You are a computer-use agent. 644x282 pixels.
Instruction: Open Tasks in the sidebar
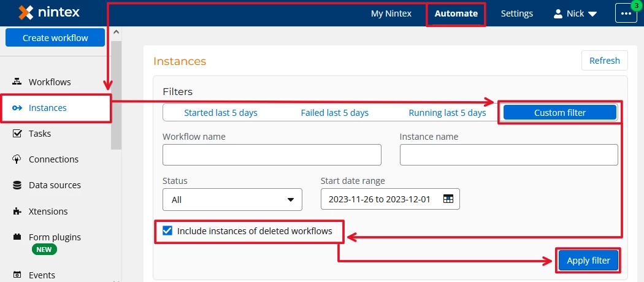point(40,134)
